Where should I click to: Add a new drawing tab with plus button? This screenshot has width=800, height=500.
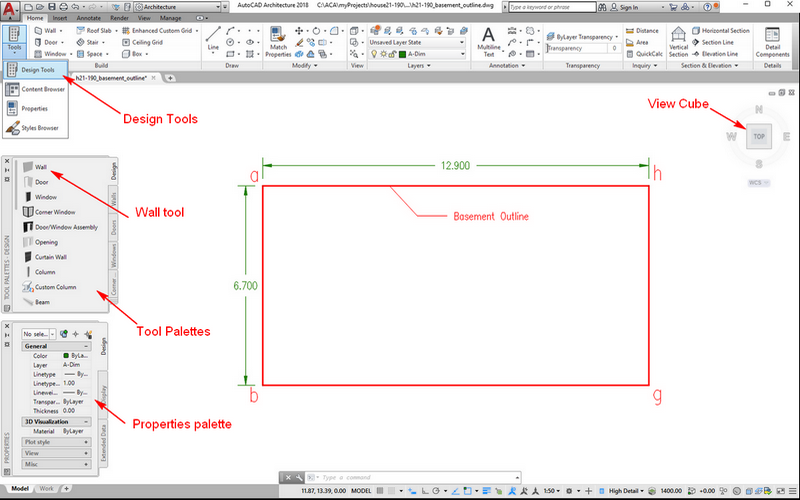(170, 78)
